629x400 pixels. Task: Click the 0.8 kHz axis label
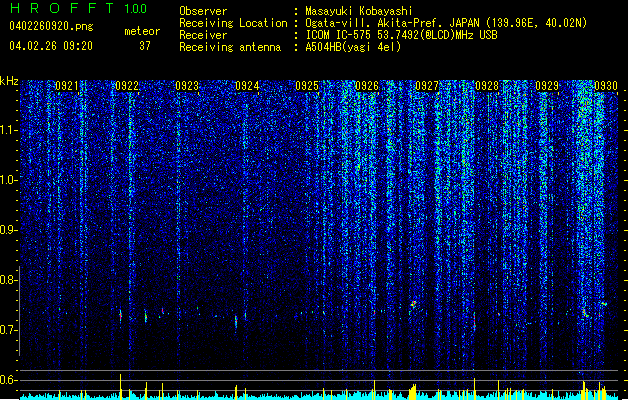click(x=9, y=280)
